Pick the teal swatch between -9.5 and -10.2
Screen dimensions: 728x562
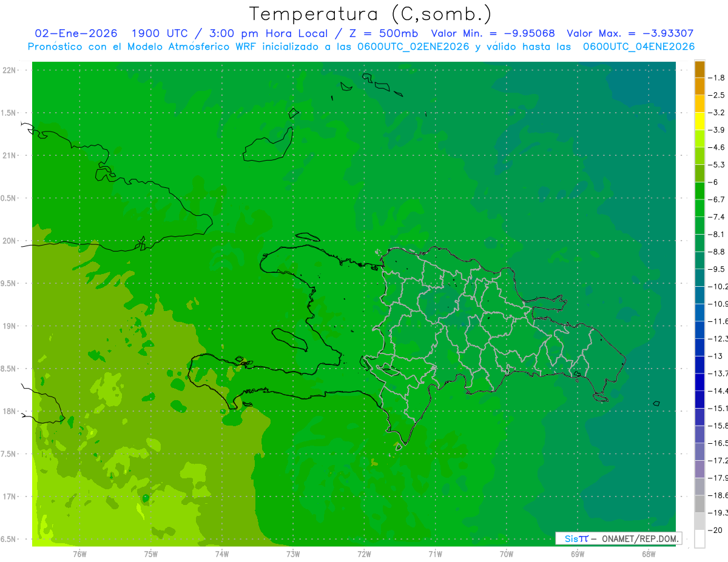click(x=699, y=278)
